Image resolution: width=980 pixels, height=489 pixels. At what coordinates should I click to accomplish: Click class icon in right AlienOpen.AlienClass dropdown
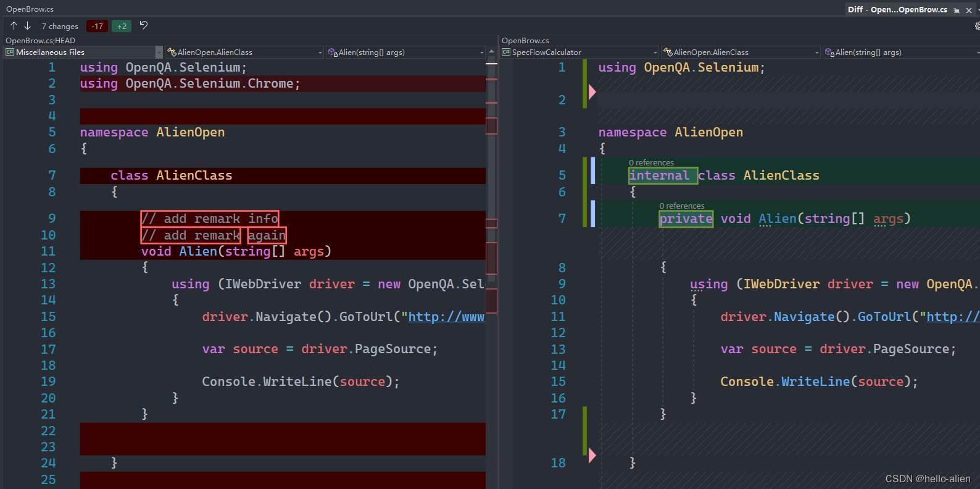[x=668, y=52]
